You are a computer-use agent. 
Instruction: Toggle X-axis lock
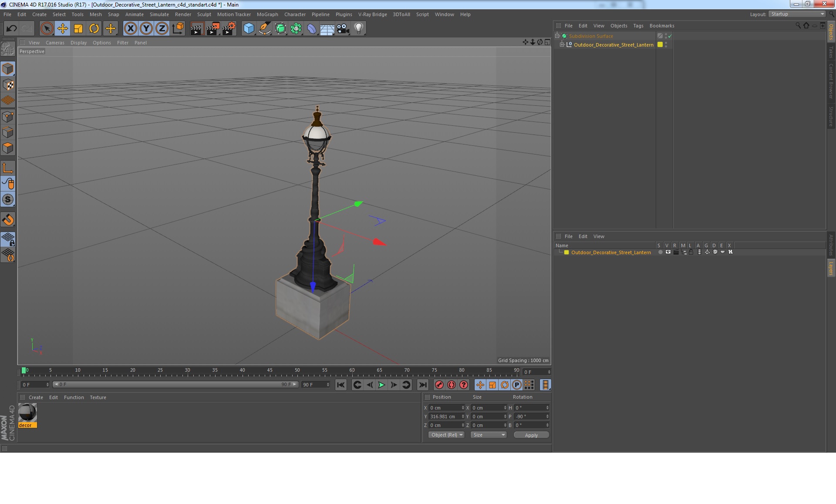coord(130,29)
